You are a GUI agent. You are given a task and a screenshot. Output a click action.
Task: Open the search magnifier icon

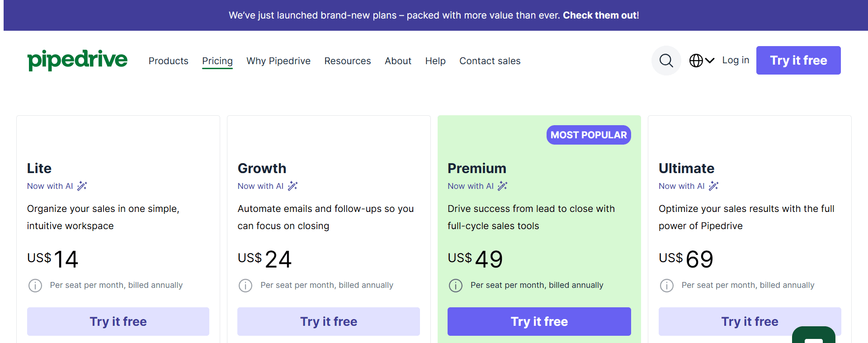[665, 60]
